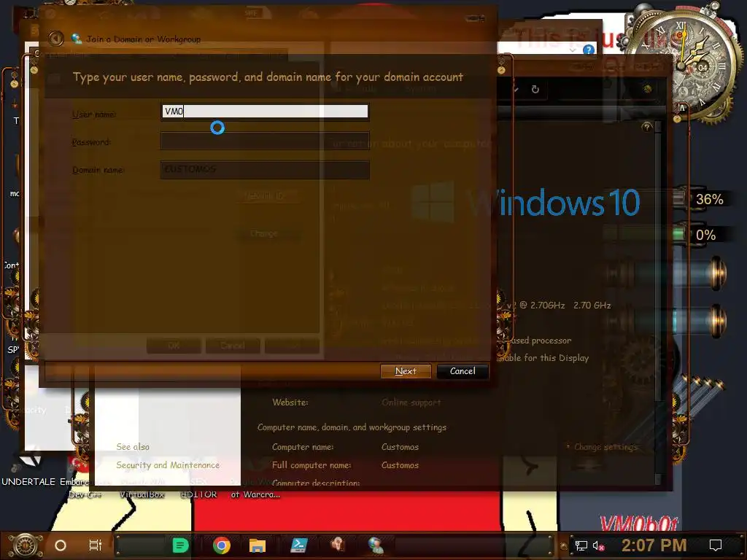Click the Computer name value Customos
Viewport: 747px width, 560px height.
coord(400,447)
